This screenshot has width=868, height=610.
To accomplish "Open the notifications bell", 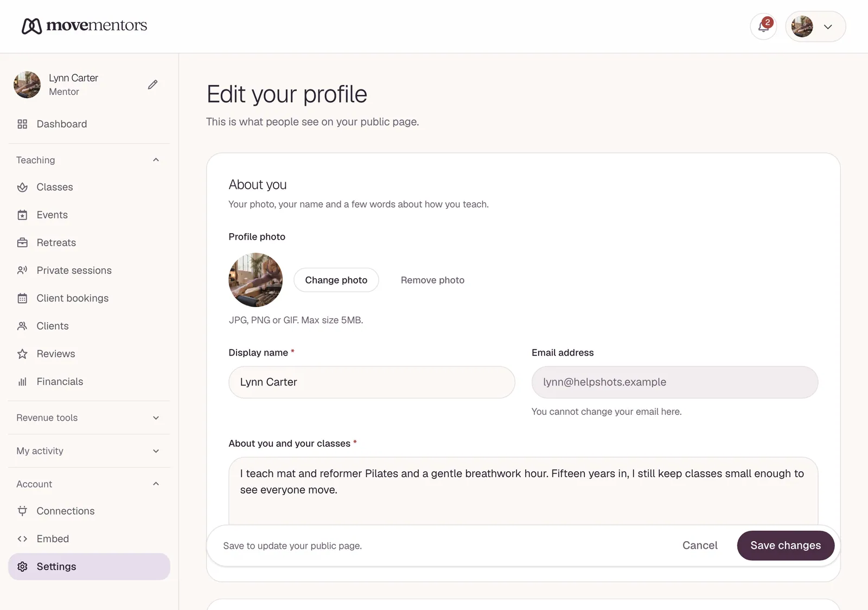I will pyautogui.click(x=763, y=27).
